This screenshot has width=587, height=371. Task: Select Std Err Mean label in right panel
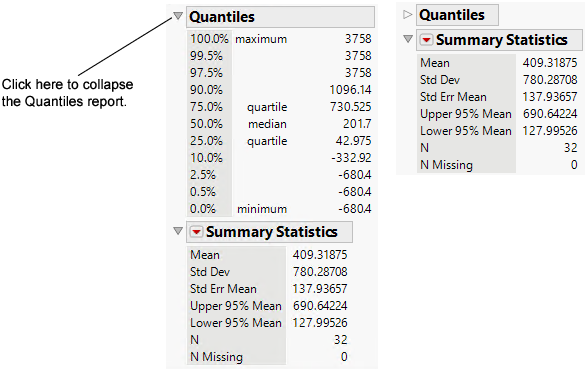453,97
